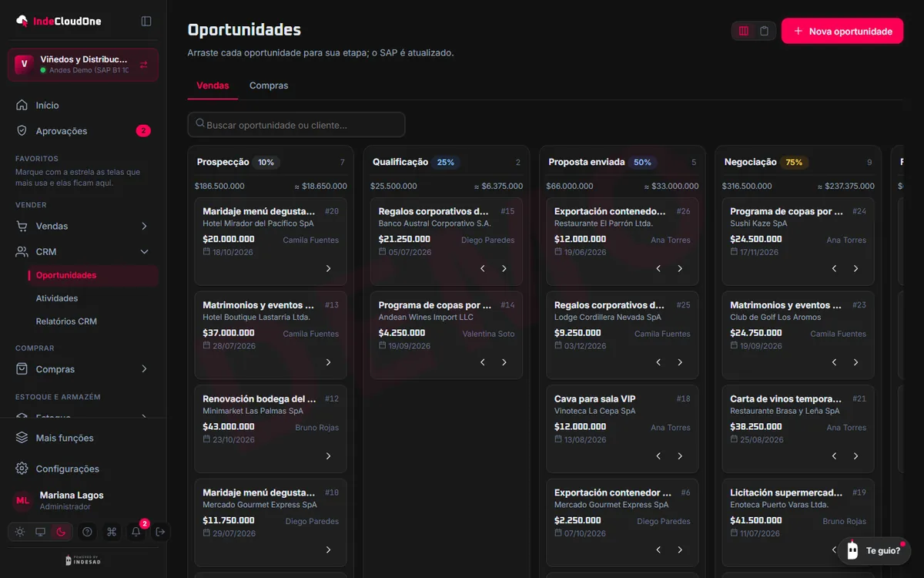Screen dimensions: 924x578
Task: Click Club de Golf Los Aromos text
Action: [x=775, y=318]
